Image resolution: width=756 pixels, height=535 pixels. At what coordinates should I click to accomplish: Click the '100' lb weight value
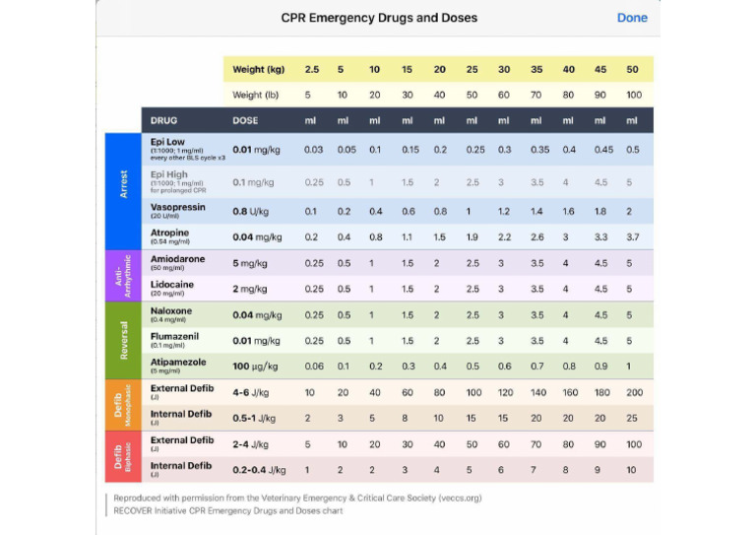click(x=634, y=95)
